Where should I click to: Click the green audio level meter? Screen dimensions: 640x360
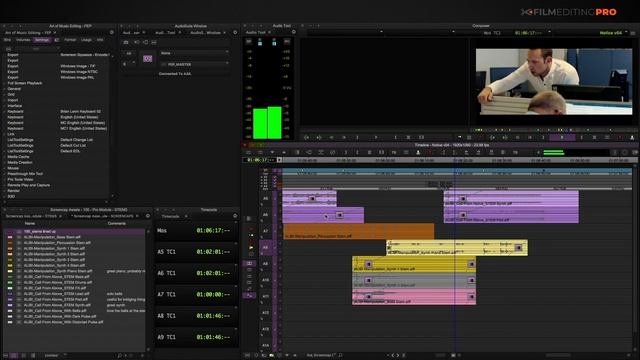point(267,123)
